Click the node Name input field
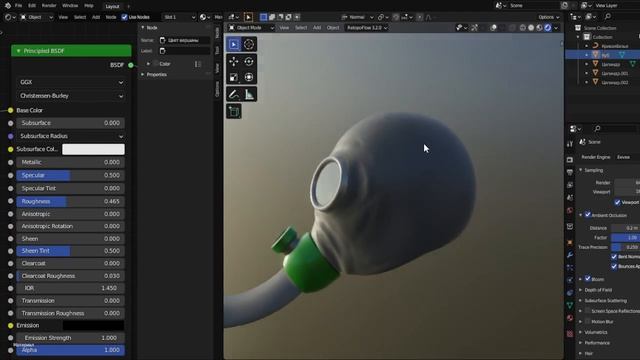The height and width of the screenshot is (360, 640). 184,40
